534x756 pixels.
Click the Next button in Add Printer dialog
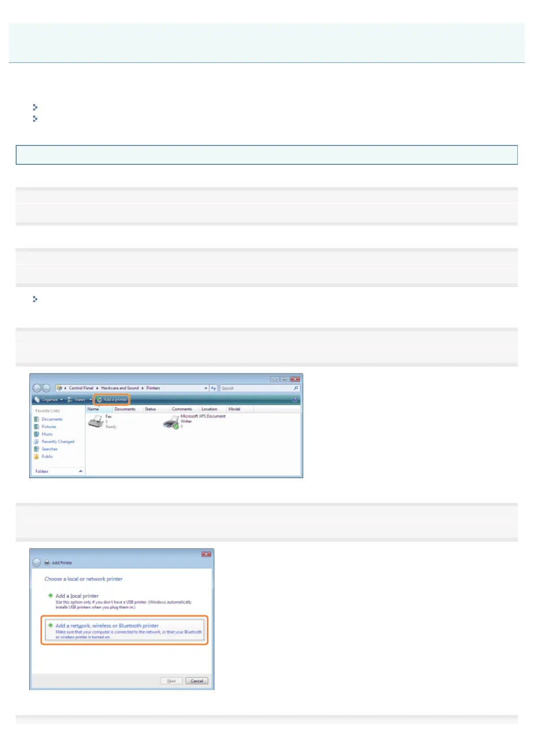click(171, 681)
